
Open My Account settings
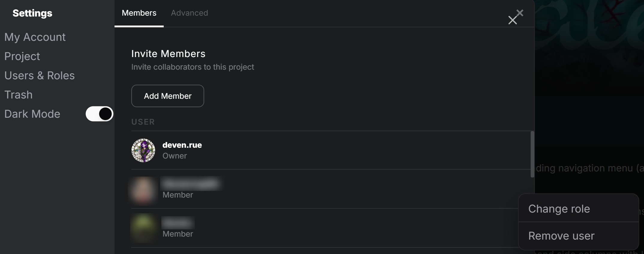35,37
